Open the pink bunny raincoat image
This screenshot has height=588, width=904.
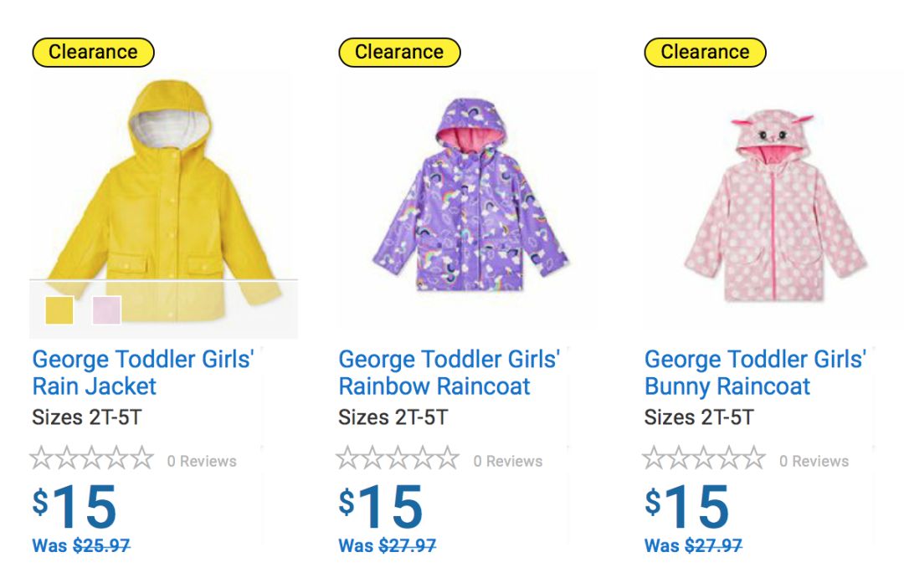[774, 205]
